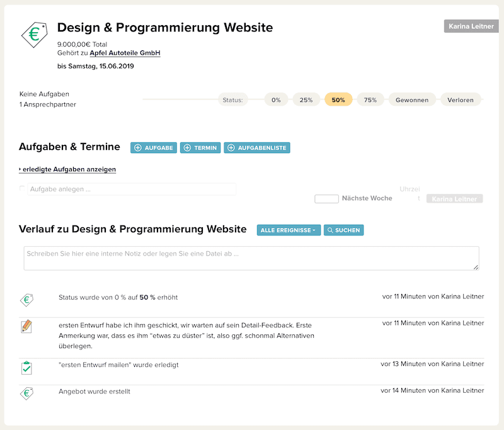Select the 50% status step
This screenshot has height=430, width=504.
(x=338, y=99)
